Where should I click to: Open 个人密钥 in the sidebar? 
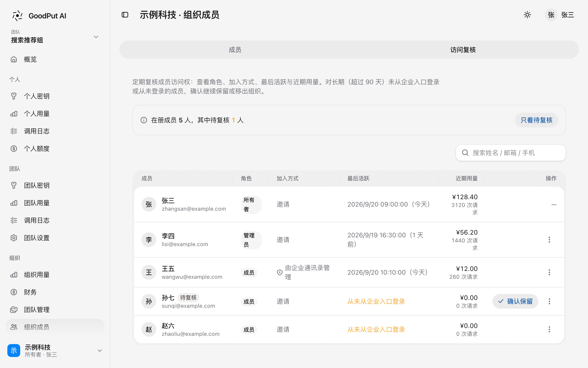click(x=55, y=96)
